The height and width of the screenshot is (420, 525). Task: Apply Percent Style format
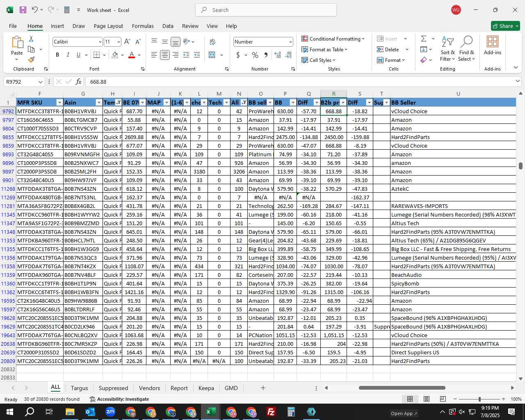coord(255,55)
